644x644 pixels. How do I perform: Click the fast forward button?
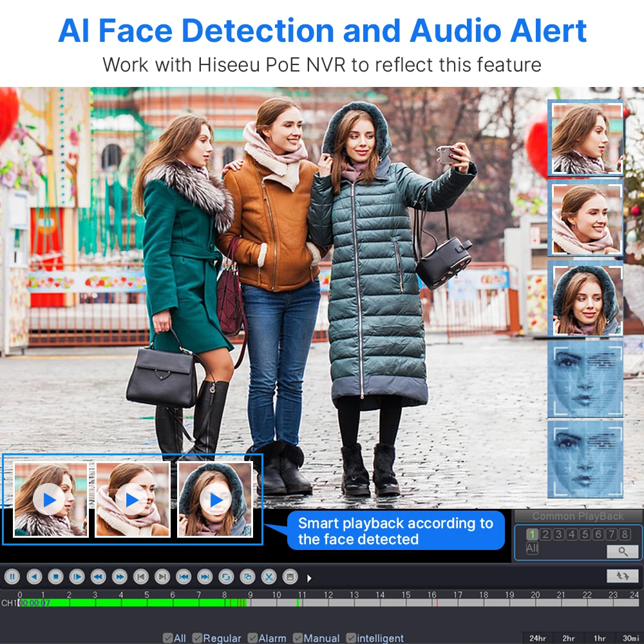[119, 576]
